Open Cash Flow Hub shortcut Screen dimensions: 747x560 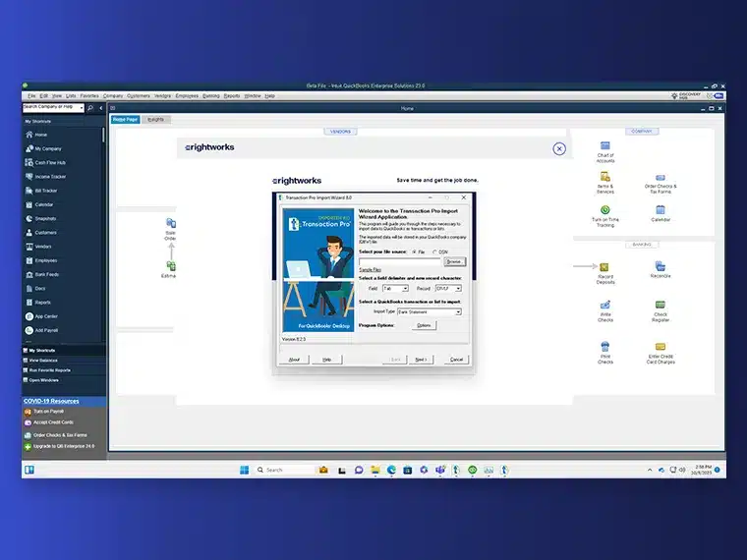coord(45,162)
